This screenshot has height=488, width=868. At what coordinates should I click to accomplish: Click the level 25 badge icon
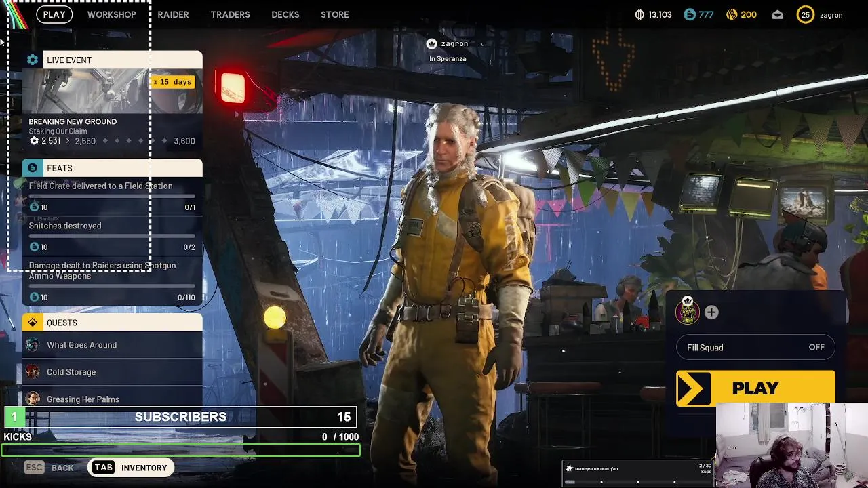coord(805,14)
